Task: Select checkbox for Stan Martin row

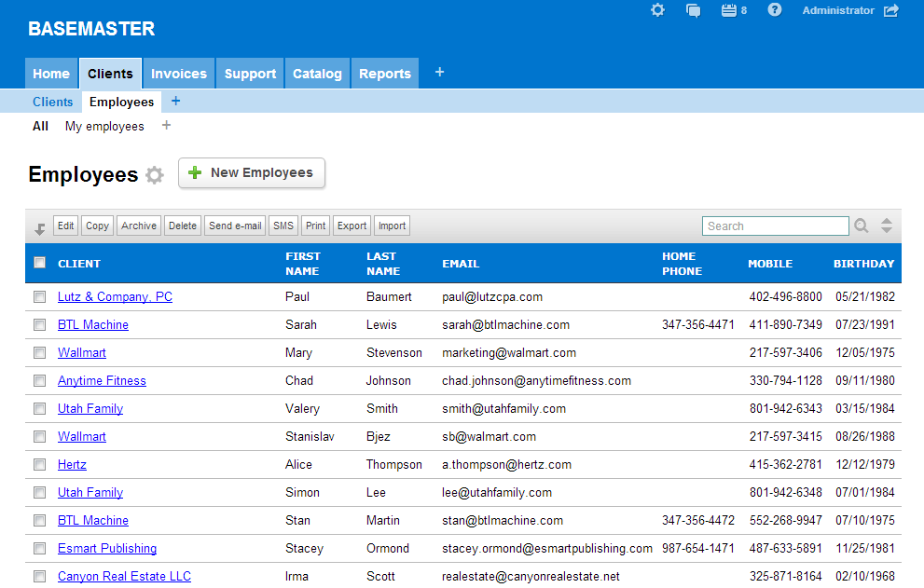Action: (x=39, y=520)
